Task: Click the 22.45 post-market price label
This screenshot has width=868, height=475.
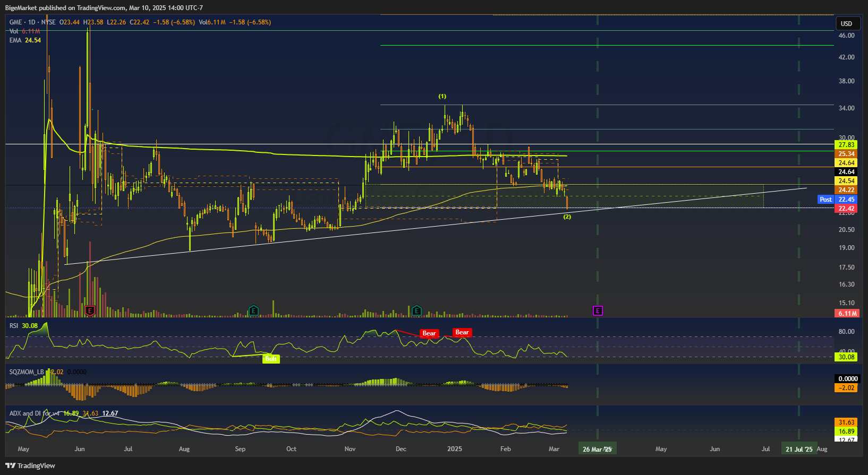Action: coord(846,200)
